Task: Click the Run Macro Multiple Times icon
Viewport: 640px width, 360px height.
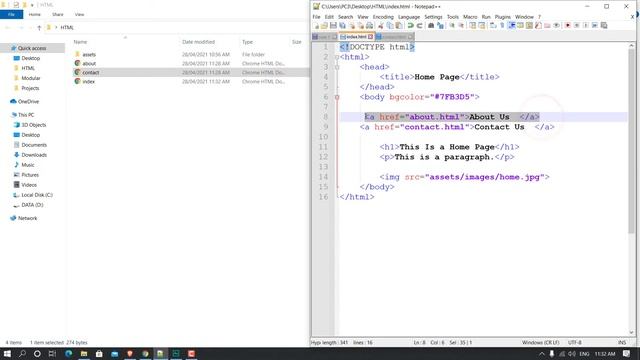Action: (x=595, y=25)
